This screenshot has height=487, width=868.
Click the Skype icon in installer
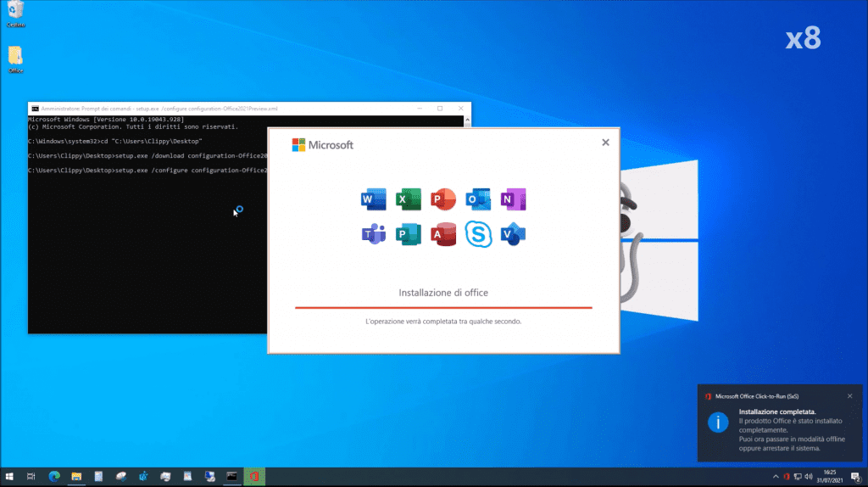coord(478,234)
